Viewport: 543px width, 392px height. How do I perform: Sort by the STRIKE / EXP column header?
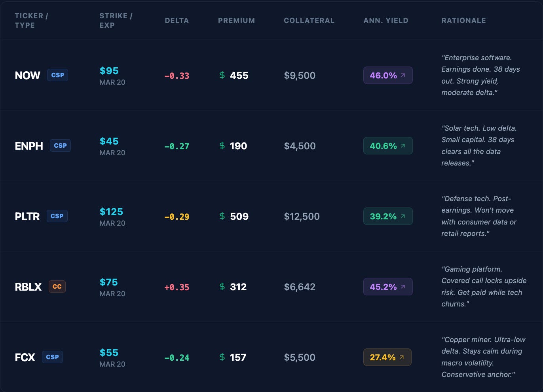click(x=116, y=21)
